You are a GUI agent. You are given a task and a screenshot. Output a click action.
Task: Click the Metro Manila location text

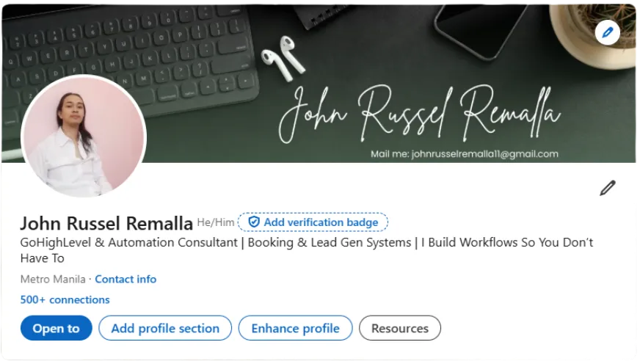[x=53, y=279]
